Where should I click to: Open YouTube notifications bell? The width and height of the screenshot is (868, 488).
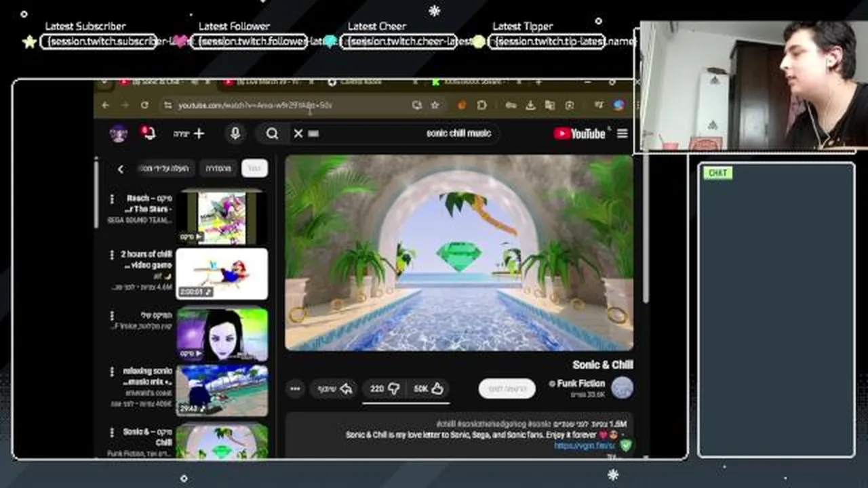tap(148, 132)
